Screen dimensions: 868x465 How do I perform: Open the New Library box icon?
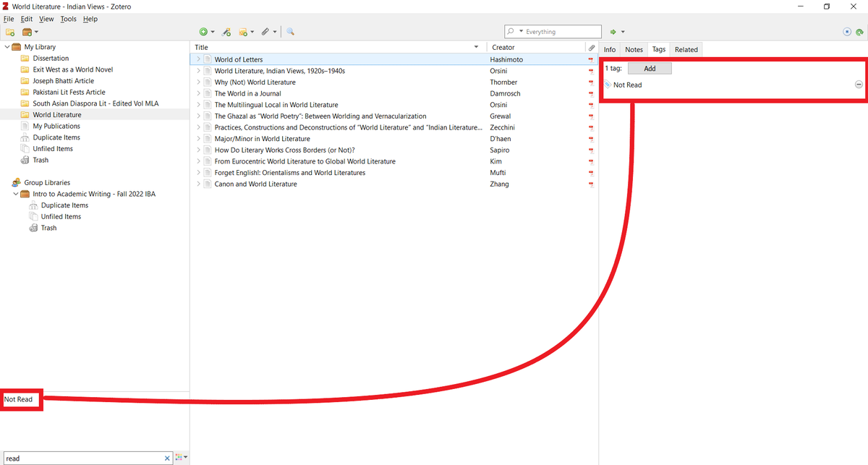coord(27,32)
